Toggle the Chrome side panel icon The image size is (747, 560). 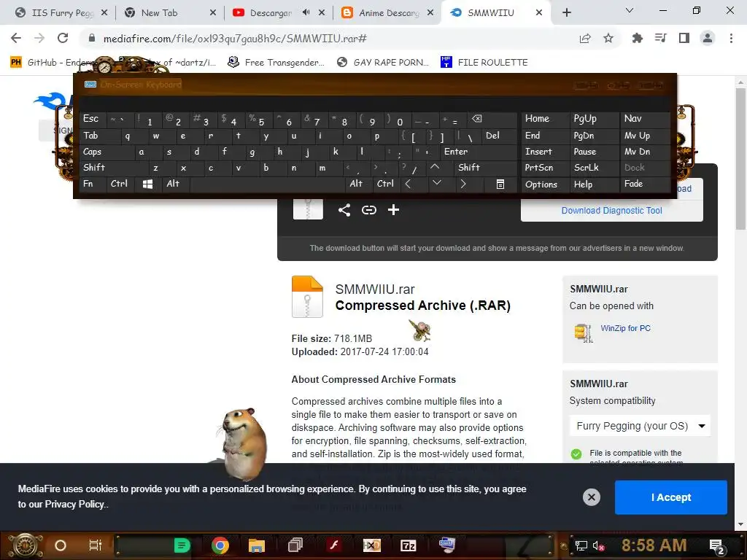point(684,38)
